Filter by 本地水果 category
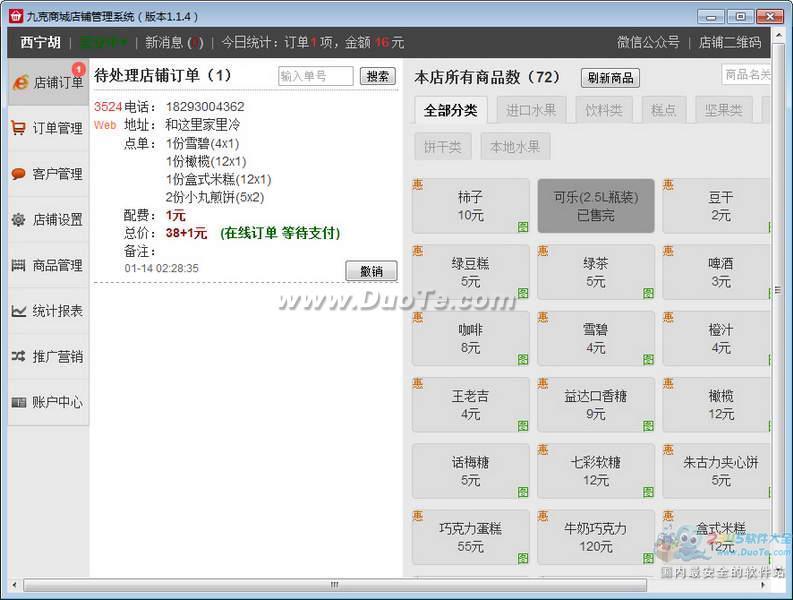793x600 pixels. tap(515, 147)
